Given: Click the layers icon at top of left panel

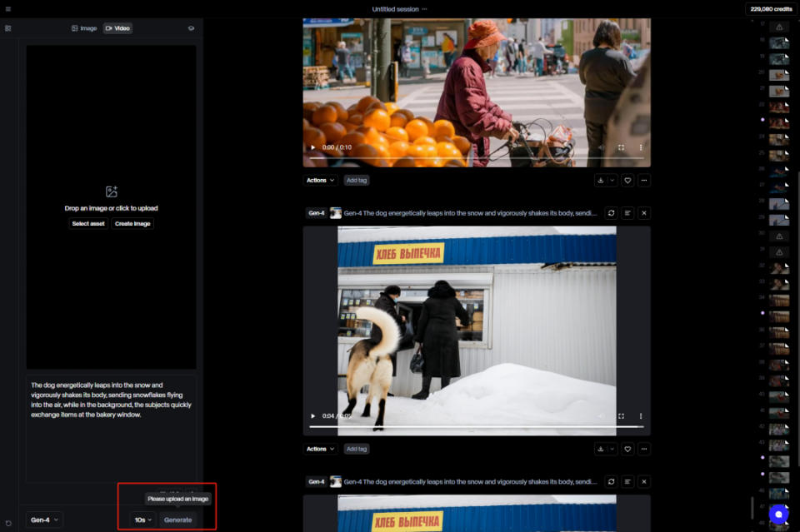Looking at the screenshot, I should [191, 28].
